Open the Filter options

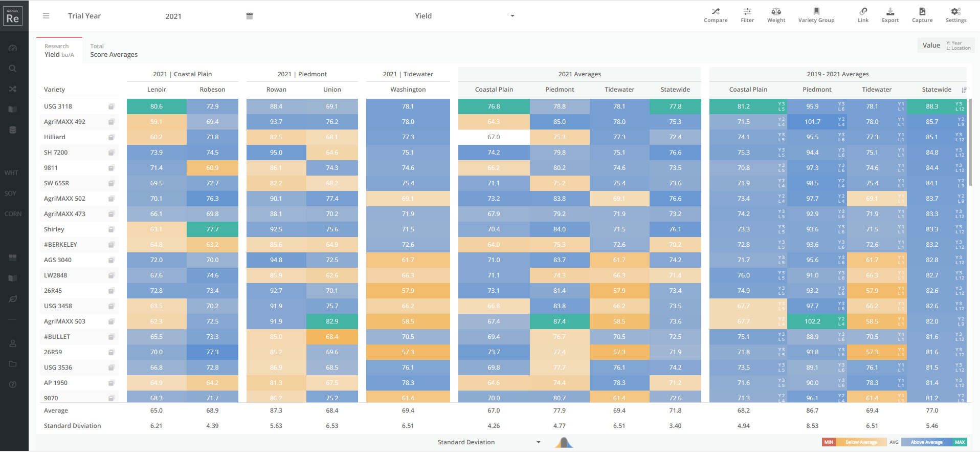[747, 15]
